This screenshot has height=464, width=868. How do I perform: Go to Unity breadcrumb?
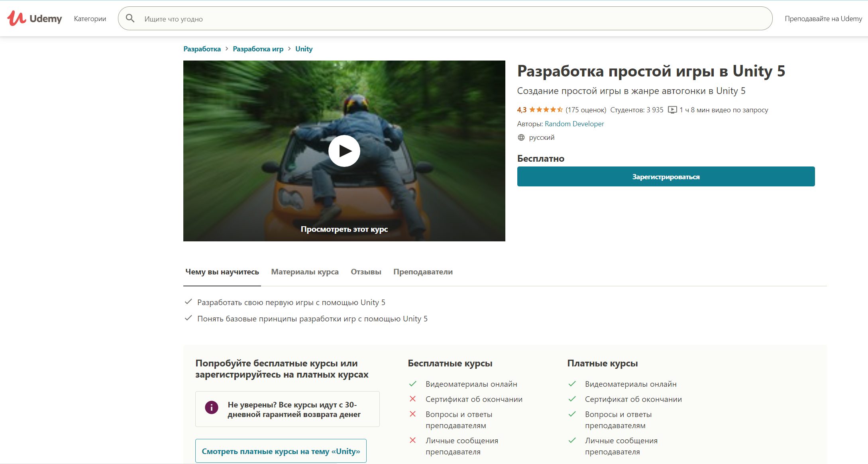(x=304, y=49)
